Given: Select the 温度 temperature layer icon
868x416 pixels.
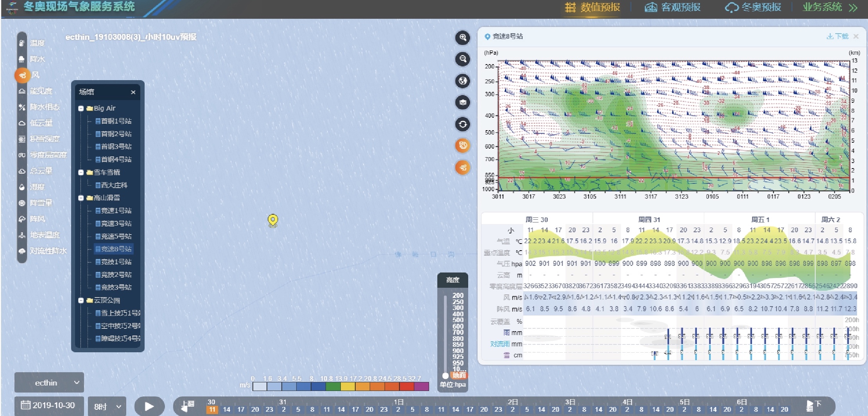Looking at the screenshot, I should (x=22, y=43).
